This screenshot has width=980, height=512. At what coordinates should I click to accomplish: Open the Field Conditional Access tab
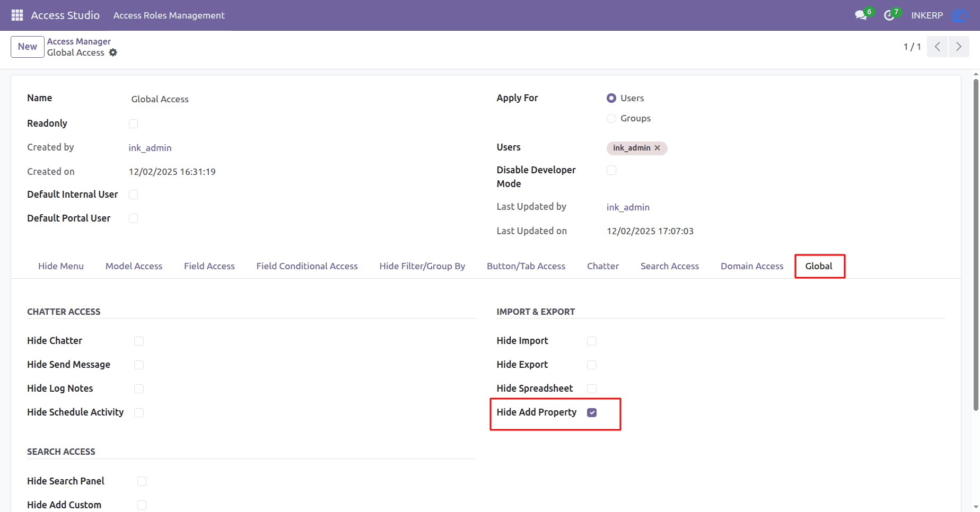tap(307, 266)
